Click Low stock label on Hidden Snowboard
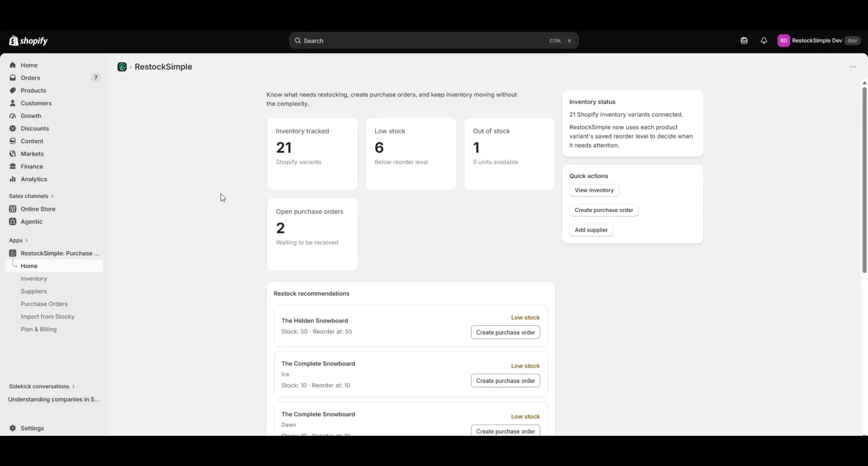The width and height of the screenshot is (868, 466). (525, 318)
